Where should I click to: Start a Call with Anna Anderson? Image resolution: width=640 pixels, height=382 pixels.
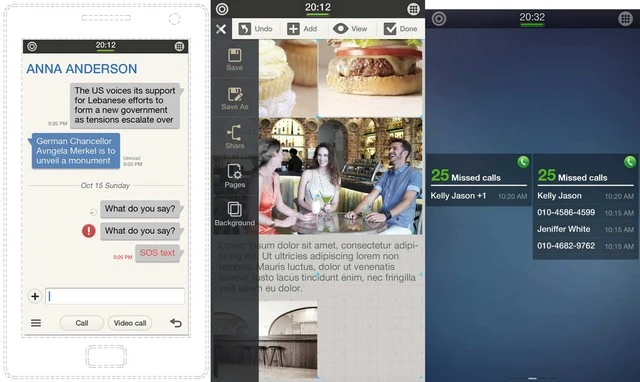(82, 323)
